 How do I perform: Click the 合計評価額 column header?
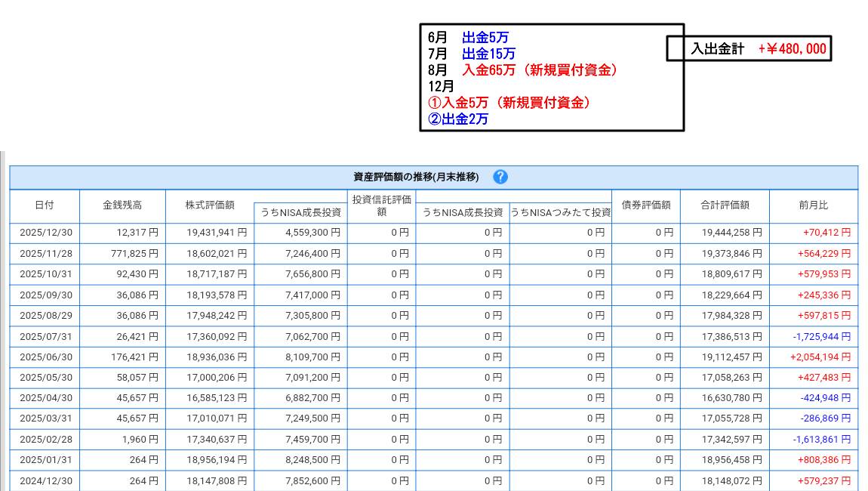pyautogui.click(x=725, y=205)
